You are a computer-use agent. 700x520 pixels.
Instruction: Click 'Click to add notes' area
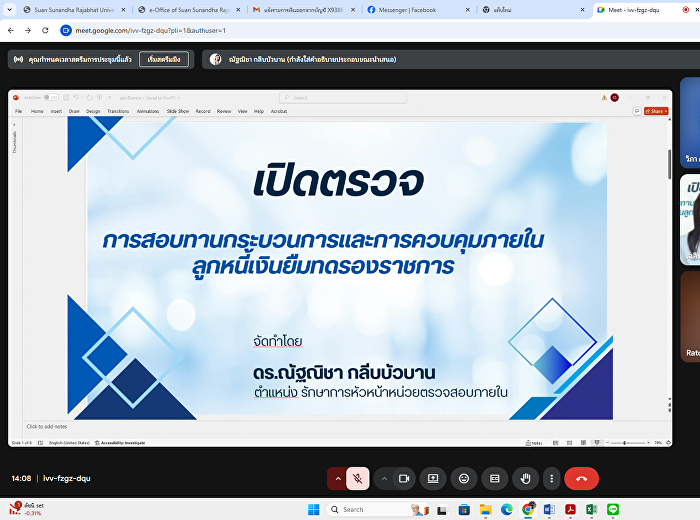(x=46, y=427)
